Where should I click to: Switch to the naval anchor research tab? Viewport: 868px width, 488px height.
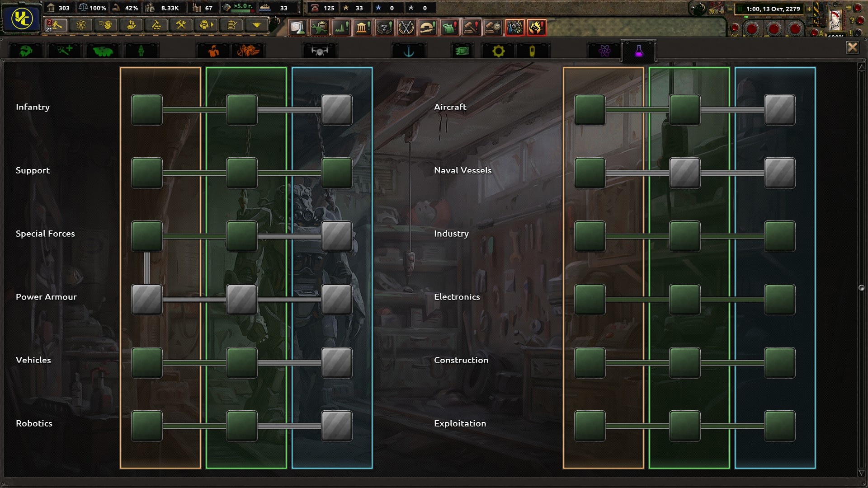[409, 52]
